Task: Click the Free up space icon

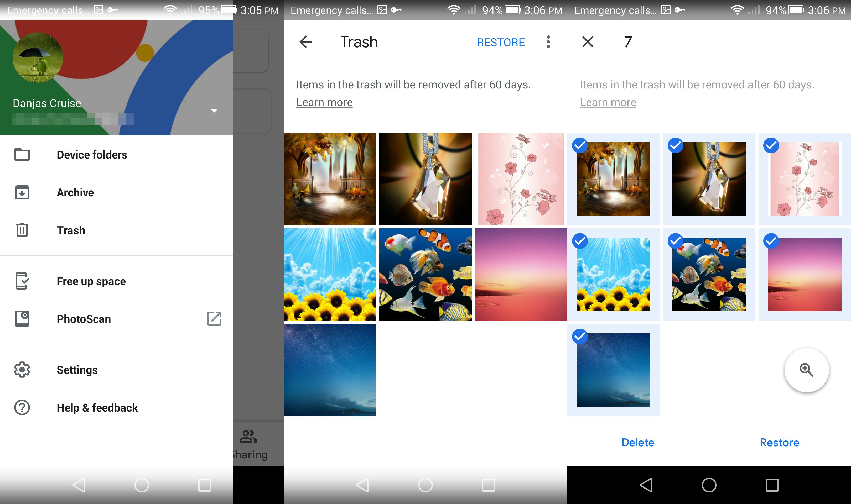Action: point(22,281)
